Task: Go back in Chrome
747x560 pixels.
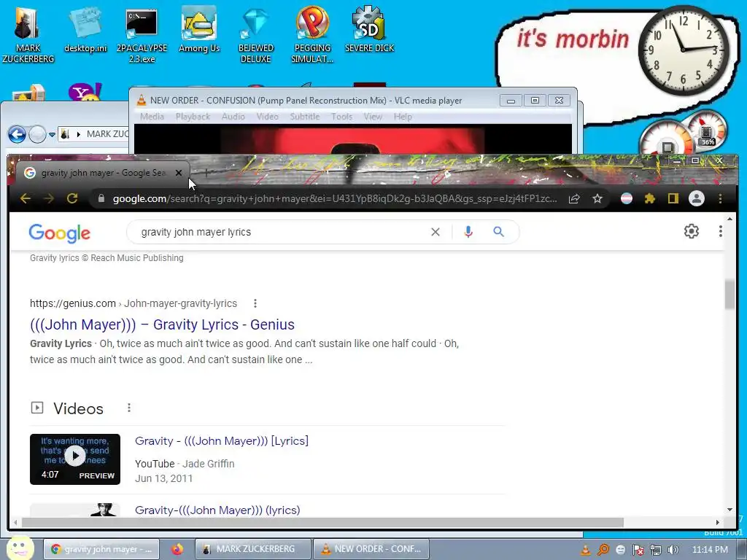Action: (26, 198)
